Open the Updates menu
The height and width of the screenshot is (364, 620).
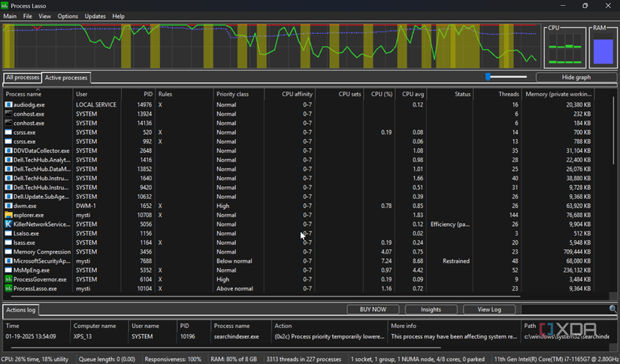(95, 16)
